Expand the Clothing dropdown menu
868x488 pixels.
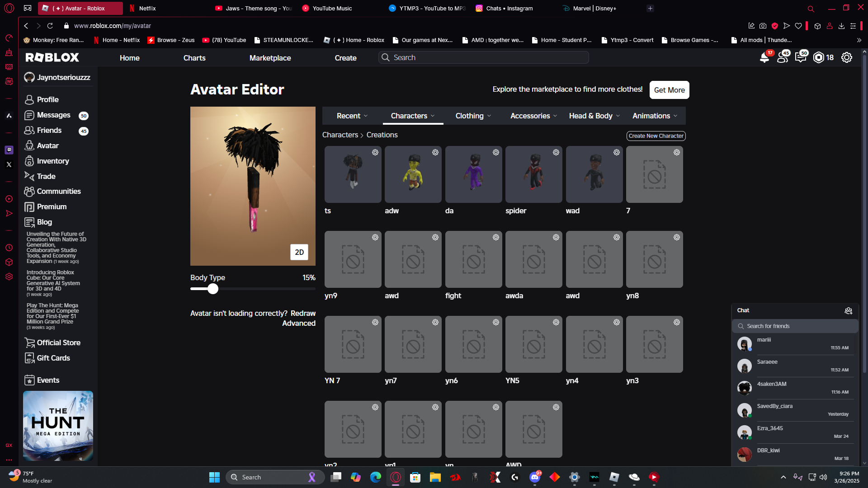(x=473, y=116)
